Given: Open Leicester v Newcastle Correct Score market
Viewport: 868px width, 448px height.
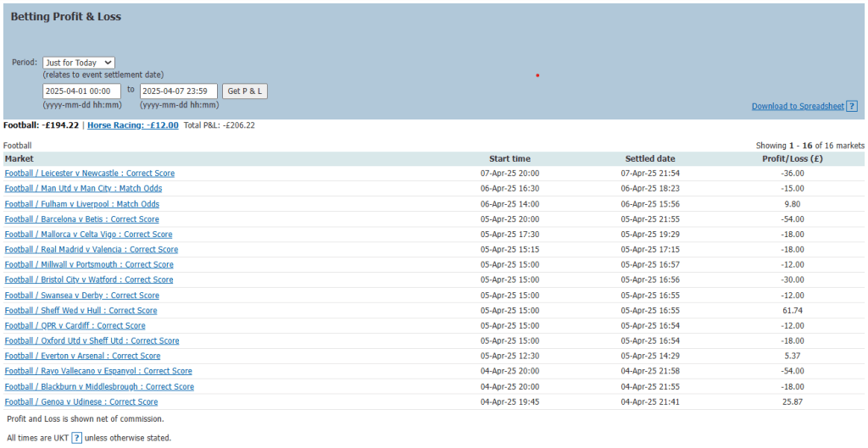Looking at the screenshot, I should pyautogui.click(x=89, y=174).
